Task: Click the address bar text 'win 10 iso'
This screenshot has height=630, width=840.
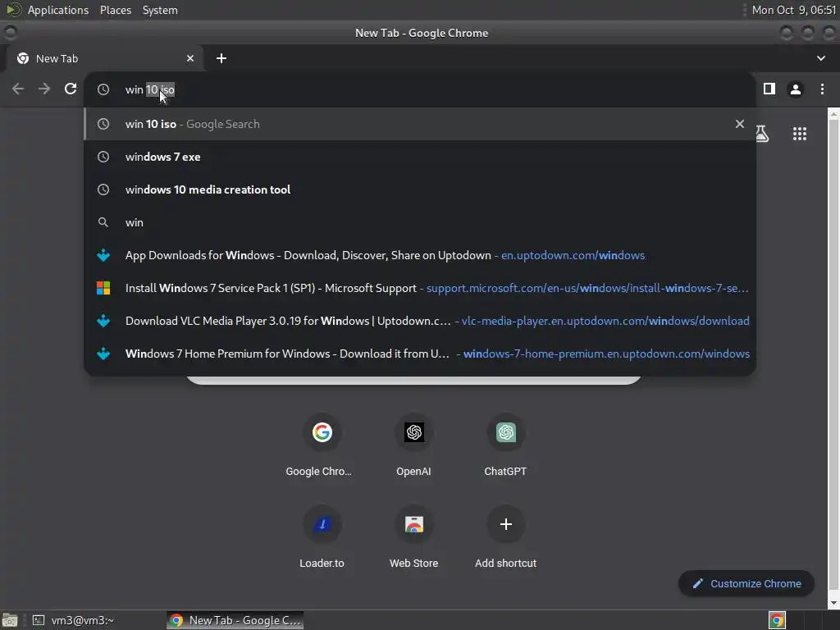Action: (x=150, y=89)
